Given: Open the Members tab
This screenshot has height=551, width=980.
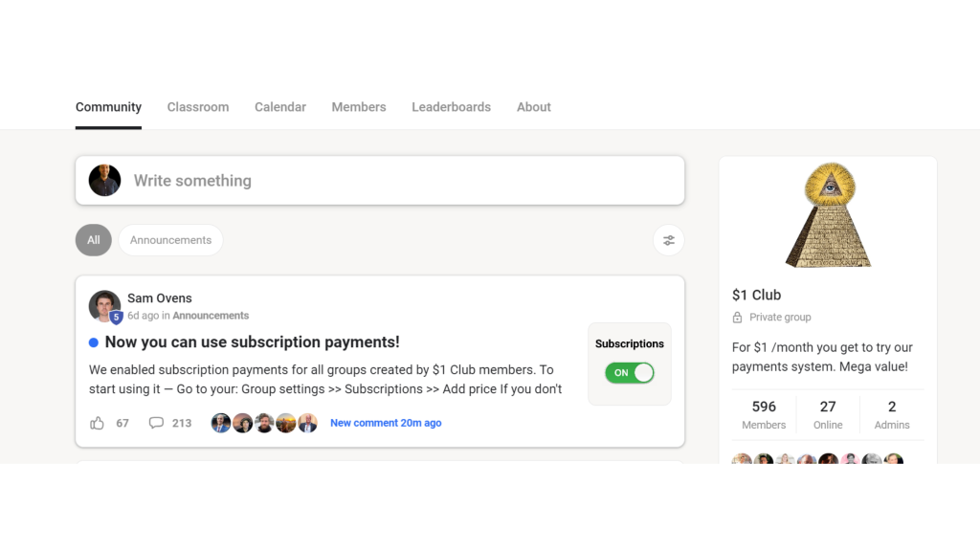Looking at the screenshot, I should coord(359,107).
